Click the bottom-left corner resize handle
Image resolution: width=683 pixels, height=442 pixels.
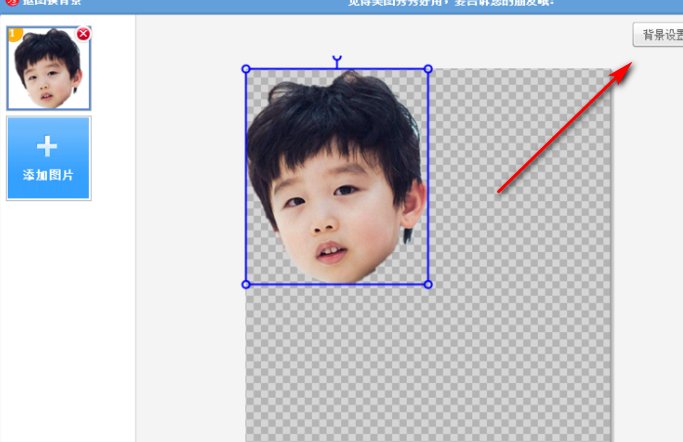pos(246,284)
